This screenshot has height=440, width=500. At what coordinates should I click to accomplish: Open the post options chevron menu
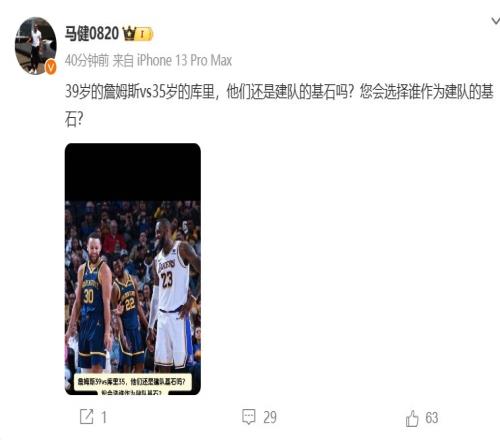(x=496, y=21)
